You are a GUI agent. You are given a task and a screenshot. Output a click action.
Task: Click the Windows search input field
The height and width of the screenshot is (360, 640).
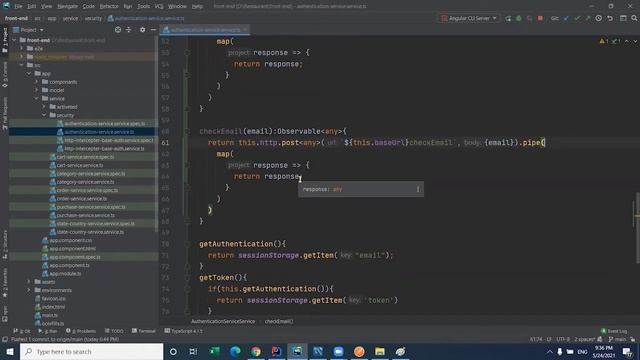pyautogui.click(x=91, y=351)
